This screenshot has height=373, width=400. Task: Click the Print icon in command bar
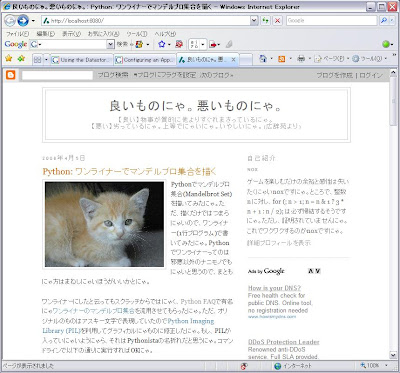click(x=301, y=59)
